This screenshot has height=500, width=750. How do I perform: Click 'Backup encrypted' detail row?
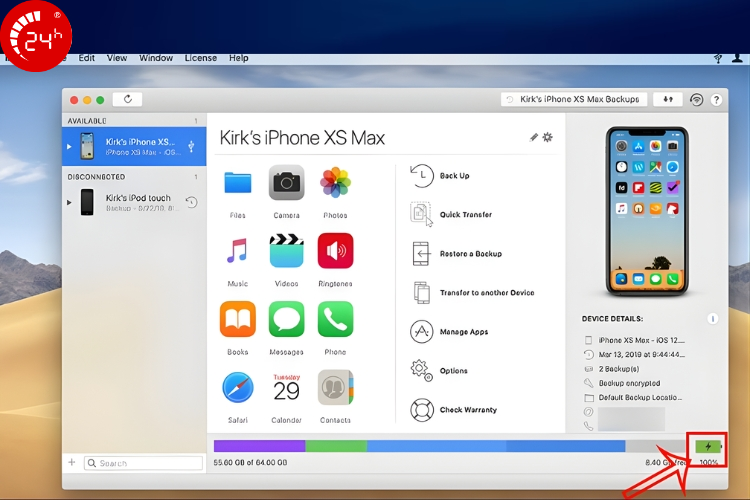point(622,383)
